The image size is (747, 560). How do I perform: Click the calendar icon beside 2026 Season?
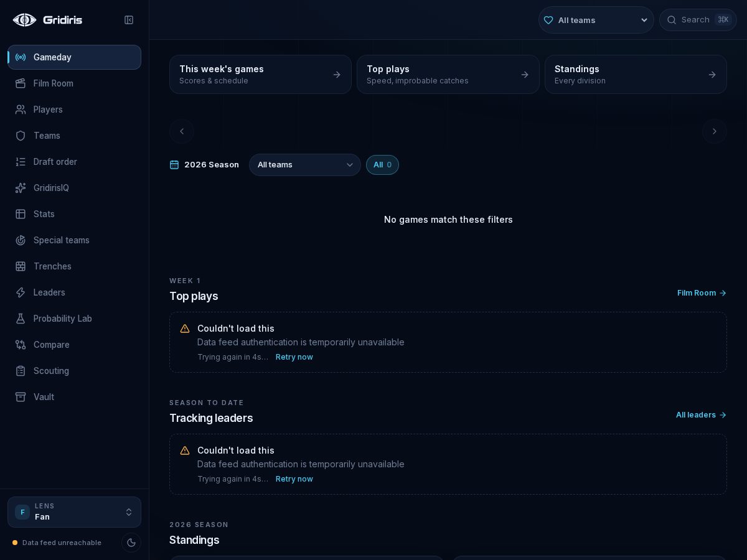(174, 165)
